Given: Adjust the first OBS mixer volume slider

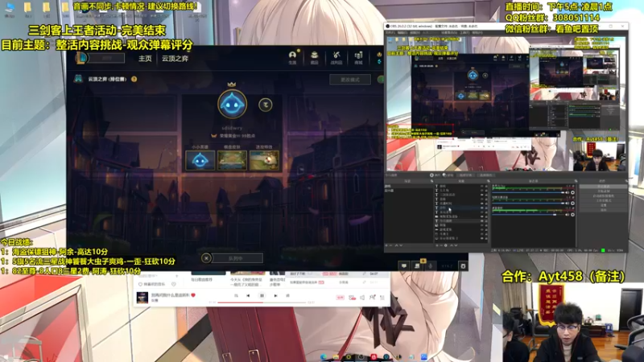Looking at the screenshot, I should (x=528, y=192).
